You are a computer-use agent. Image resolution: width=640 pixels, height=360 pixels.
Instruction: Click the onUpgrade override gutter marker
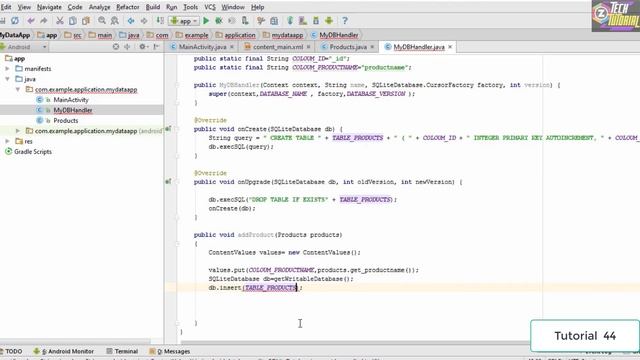pos(168,182)
